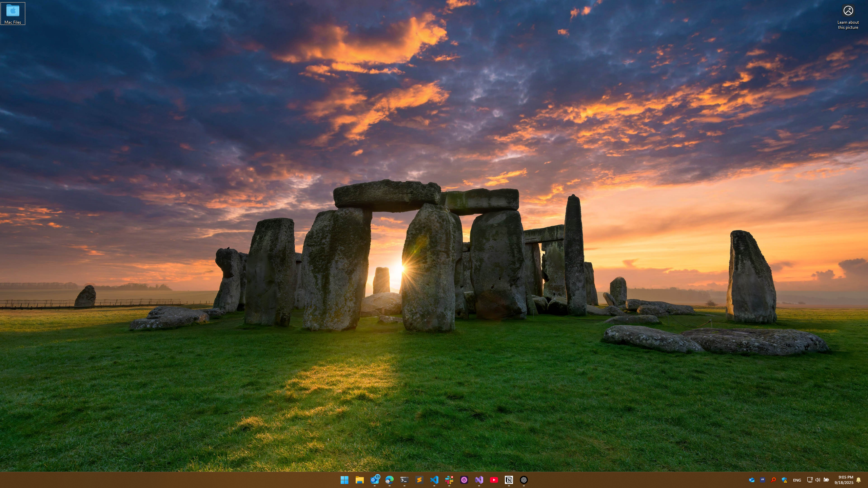Screen dimensions: 868x488
Task: Open Microsoft Edge browser
Action: pos(389,480)
